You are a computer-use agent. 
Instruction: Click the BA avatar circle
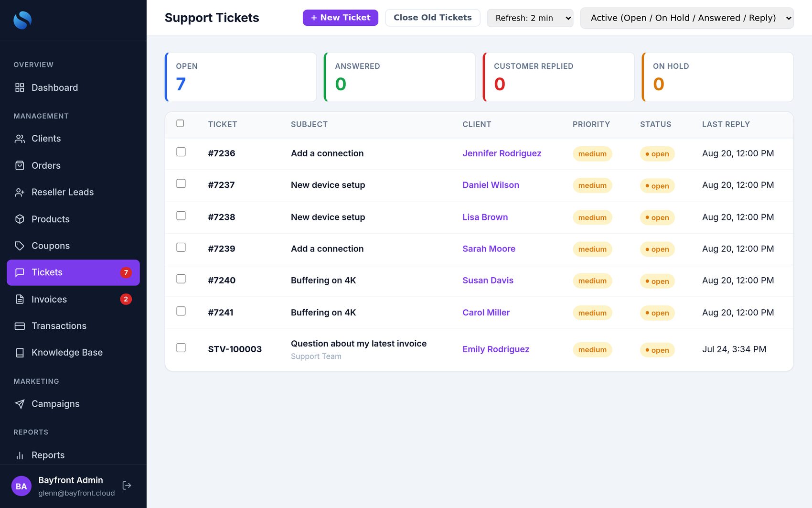click(x=21, y=486)
